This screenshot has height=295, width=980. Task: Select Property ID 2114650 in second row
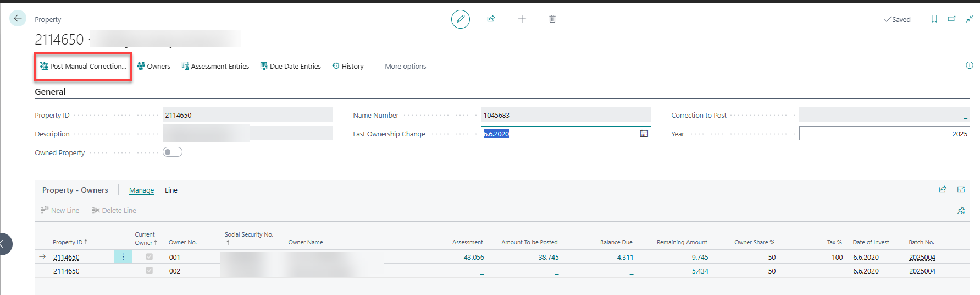click(66, 271)
